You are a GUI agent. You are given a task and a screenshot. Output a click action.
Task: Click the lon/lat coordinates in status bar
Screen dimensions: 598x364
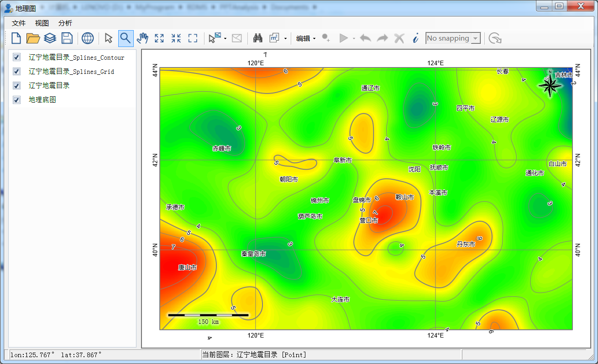click(56, 354)
